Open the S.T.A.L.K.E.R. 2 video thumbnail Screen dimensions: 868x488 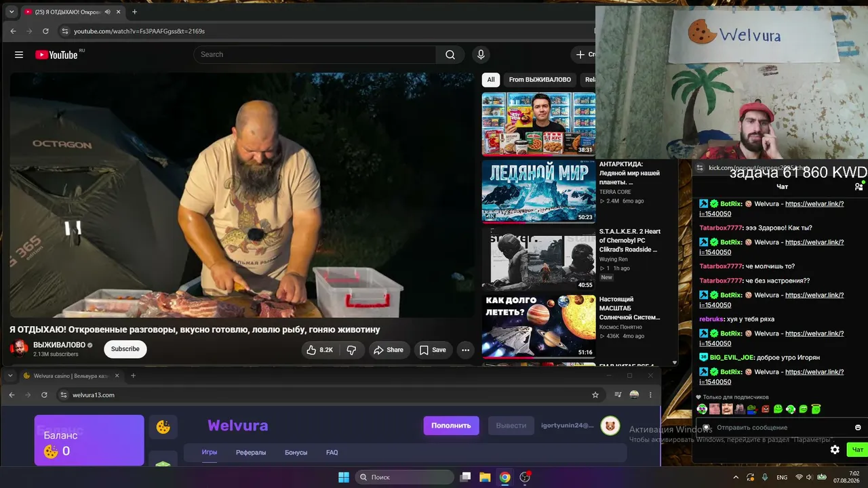point(538,259)
